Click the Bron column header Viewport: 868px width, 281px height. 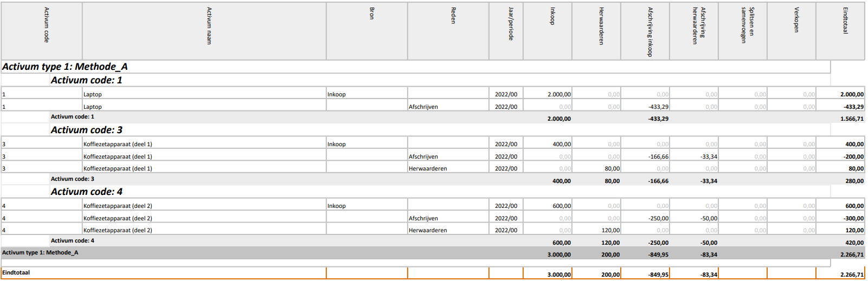pos(371,14)
